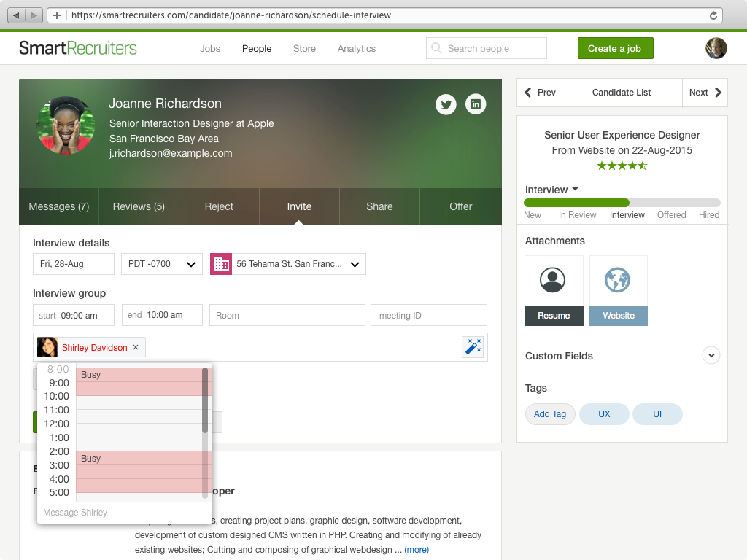Click the start 09:00 am field
Image resolution: width=747 pixels, height=560 pixels.
[74, 315]
